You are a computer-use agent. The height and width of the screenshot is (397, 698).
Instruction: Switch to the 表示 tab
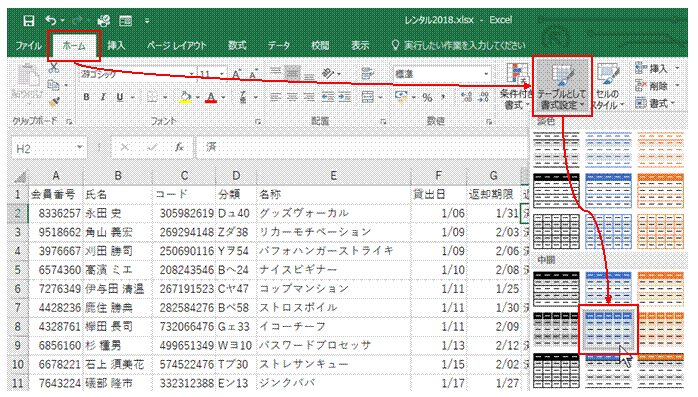360,45
